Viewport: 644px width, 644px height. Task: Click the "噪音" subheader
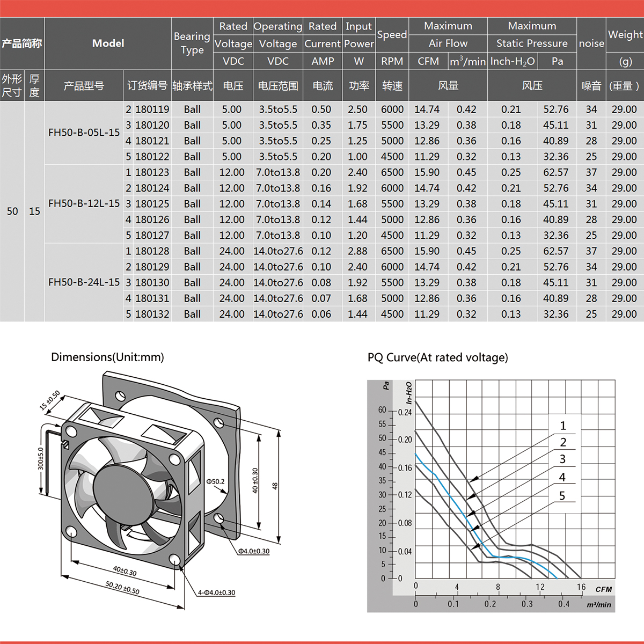click(x=591, y=86)
